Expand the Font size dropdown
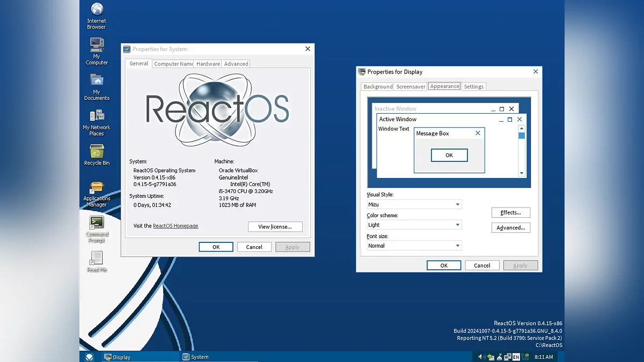Screen dimensions: 644x362 tap(457, 246)
